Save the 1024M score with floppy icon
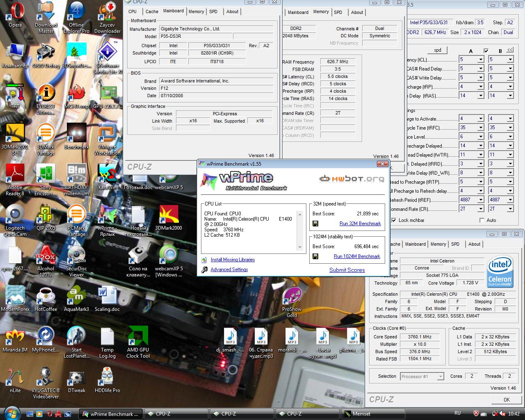 coord(315,256)
